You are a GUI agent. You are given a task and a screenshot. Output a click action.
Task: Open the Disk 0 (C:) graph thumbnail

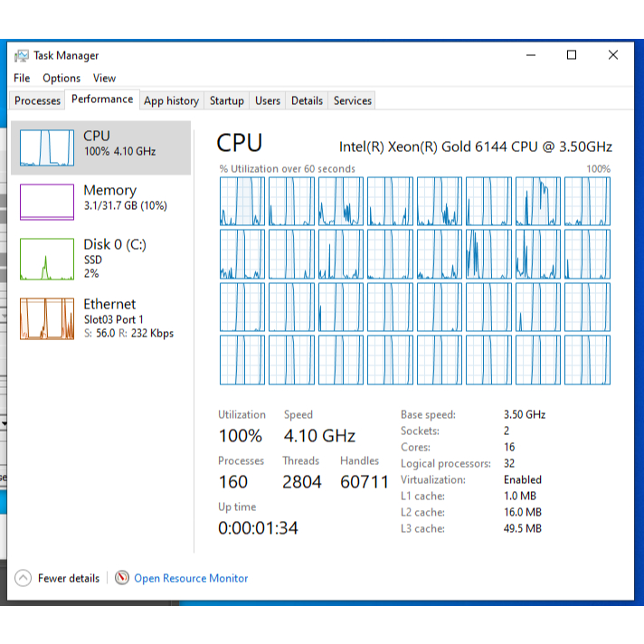(47, 259)
